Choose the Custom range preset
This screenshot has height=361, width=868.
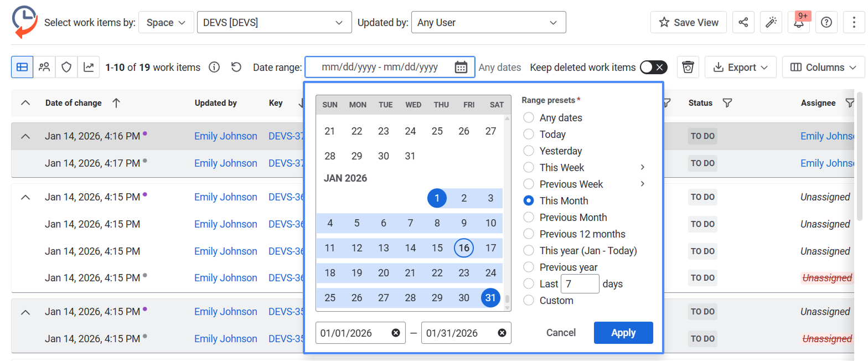coord(529,301)
